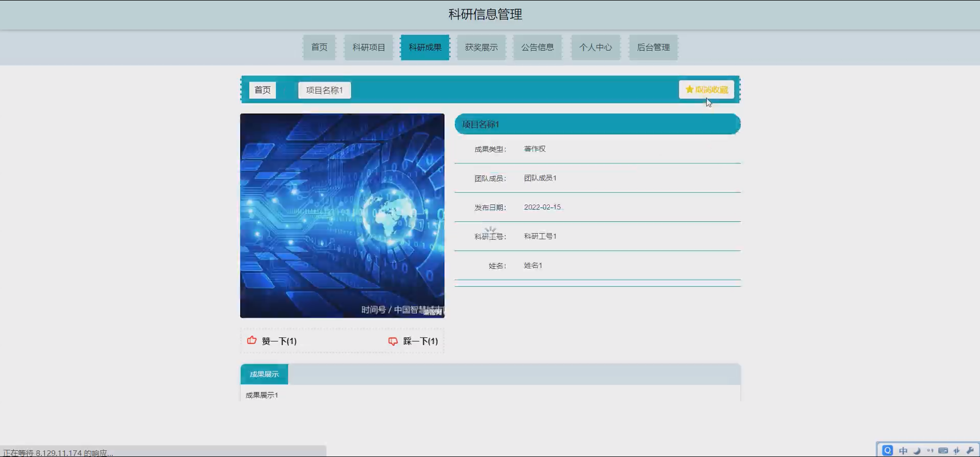Select the 科研成果 nav item
Screen dimensions: 980x457
point(425,47)
